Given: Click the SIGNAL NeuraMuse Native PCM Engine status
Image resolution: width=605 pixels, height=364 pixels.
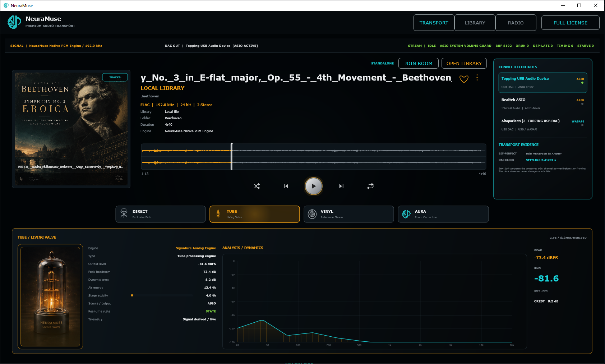Looking at the screenshot, I should click(56, 46).
